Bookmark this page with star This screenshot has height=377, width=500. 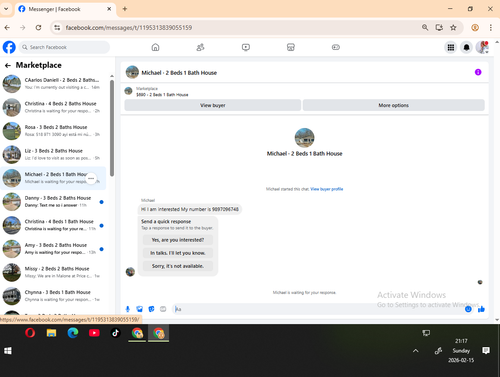tap(453, 28)
